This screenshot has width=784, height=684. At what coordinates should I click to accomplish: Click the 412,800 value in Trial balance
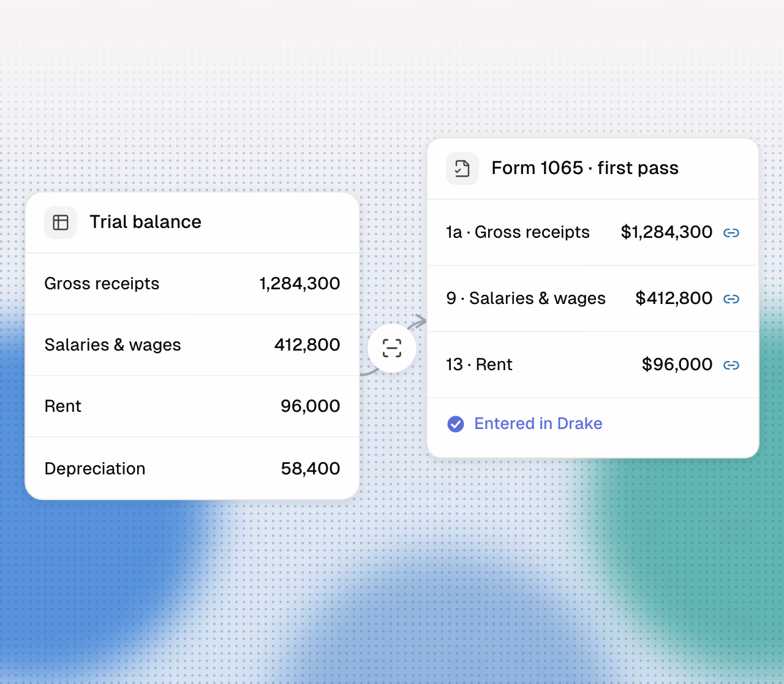pyautogui.click(x=307, y=344)
